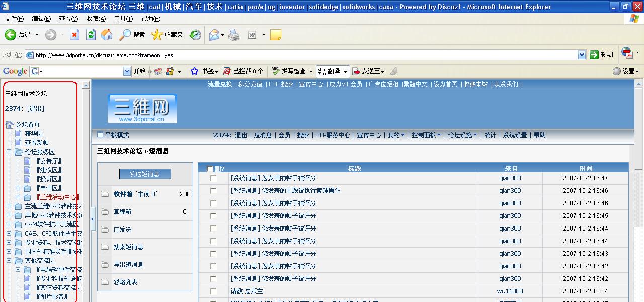Open Favorites with the star icon
The image size is (644, 302).
click(x=157, y=35)
